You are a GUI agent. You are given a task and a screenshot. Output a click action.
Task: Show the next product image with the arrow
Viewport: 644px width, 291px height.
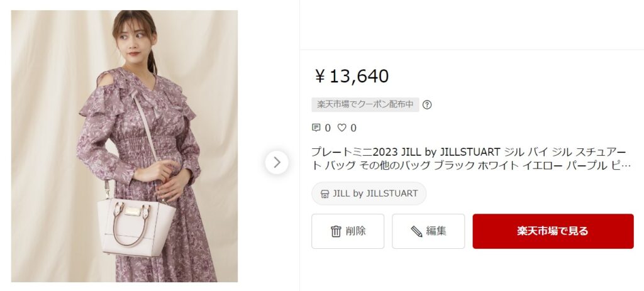tap(277, 163)
